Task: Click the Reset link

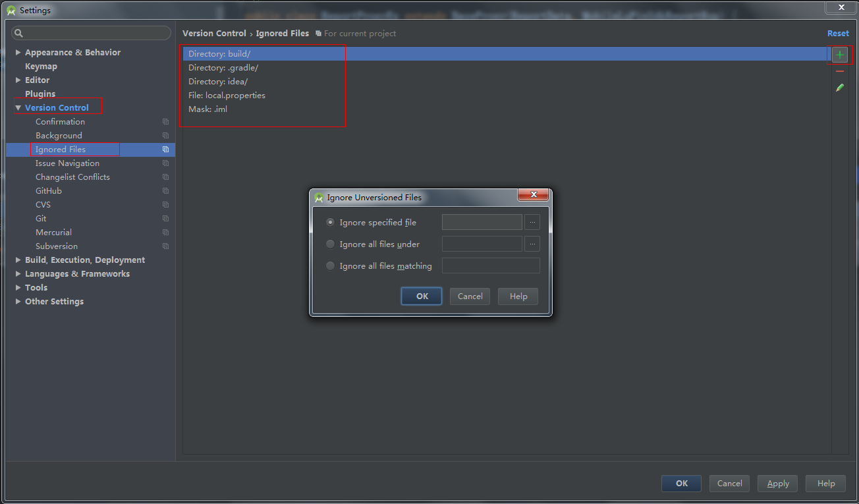Action: pos(838,34)
